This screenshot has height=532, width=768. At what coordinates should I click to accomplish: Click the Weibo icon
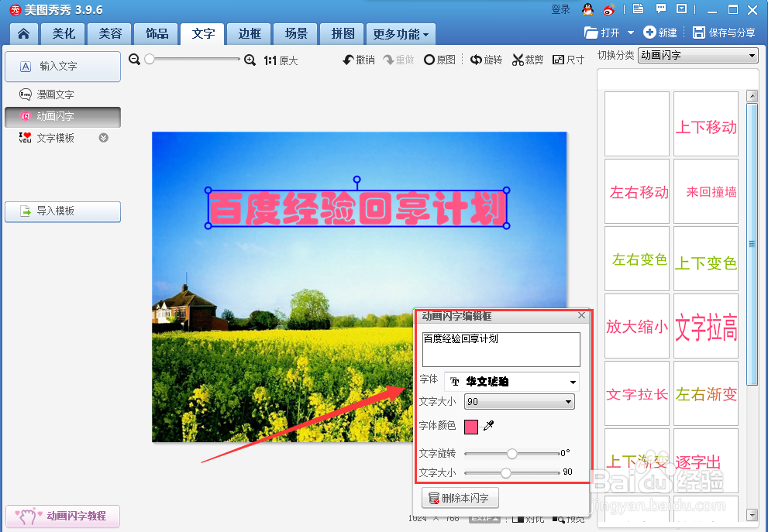click(x=609, y=9)
